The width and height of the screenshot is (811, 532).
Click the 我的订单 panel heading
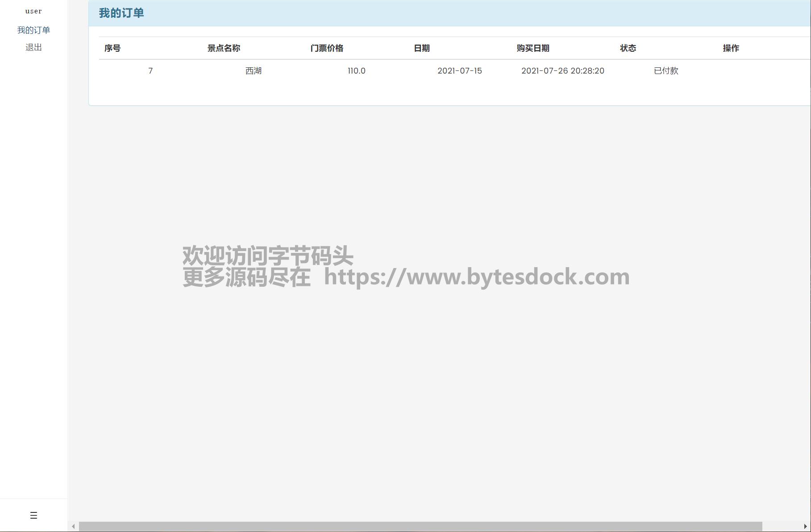[121, 13]
